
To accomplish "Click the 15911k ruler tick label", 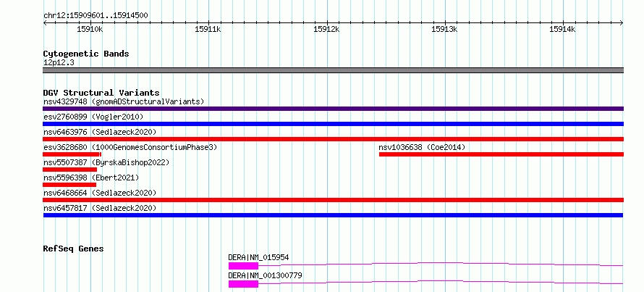I will 208,29.
